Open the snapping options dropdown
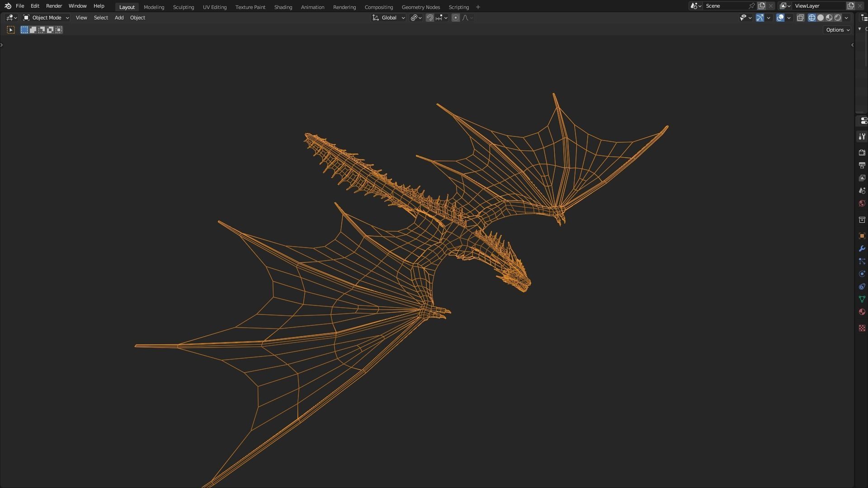Image resolution: width=868 pixels, height=488 pixels. [x=442, y=18]
